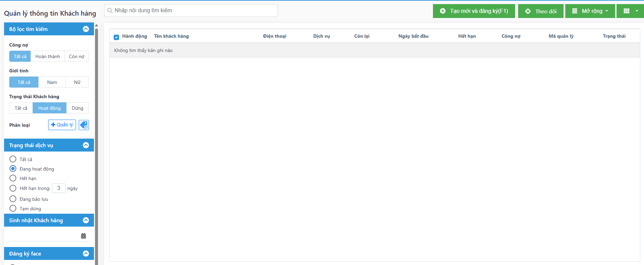Collapse the Đăng ký face section
Image resolution: width=644 pixels, height=265 pixels.
point(86,254)
